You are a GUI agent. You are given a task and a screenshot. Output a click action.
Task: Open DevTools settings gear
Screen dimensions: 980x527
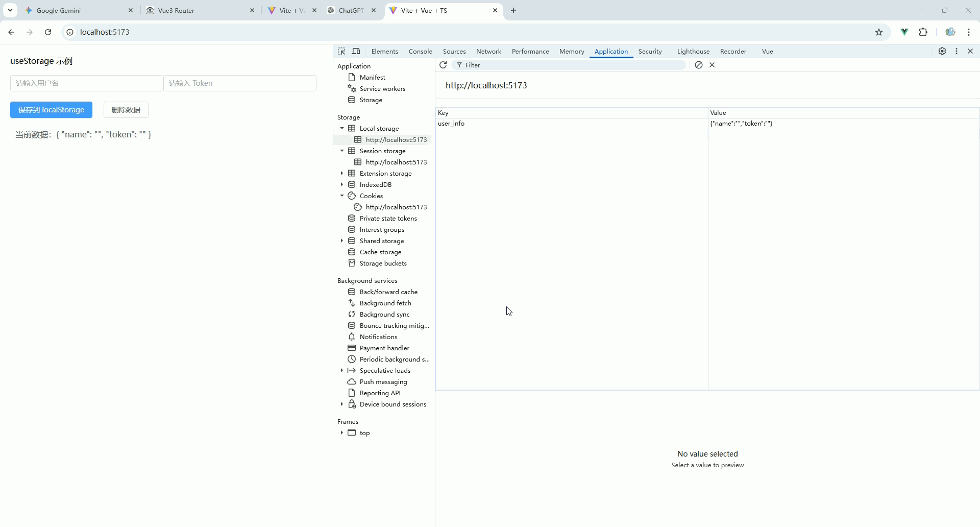click(x=942, y=51)
